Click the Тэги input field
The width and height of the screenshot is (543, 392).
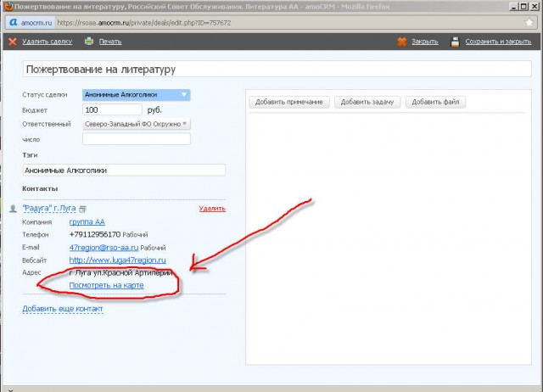124,170
